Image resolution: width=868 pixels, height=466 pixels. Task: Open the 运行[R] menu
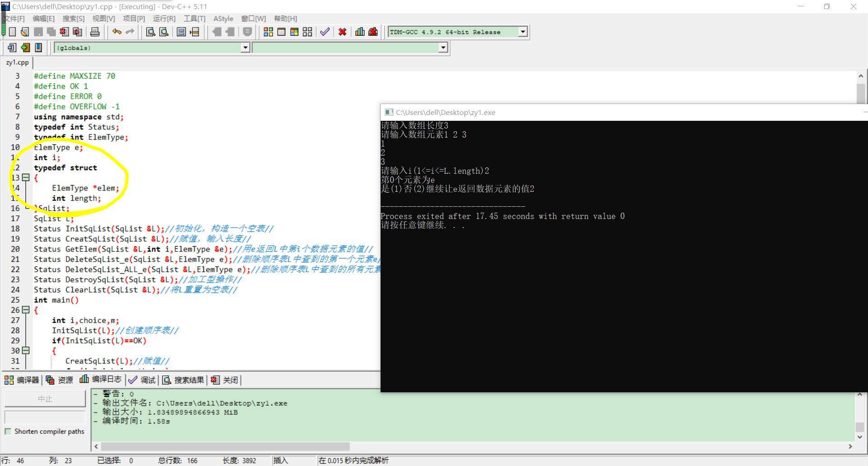164,19
